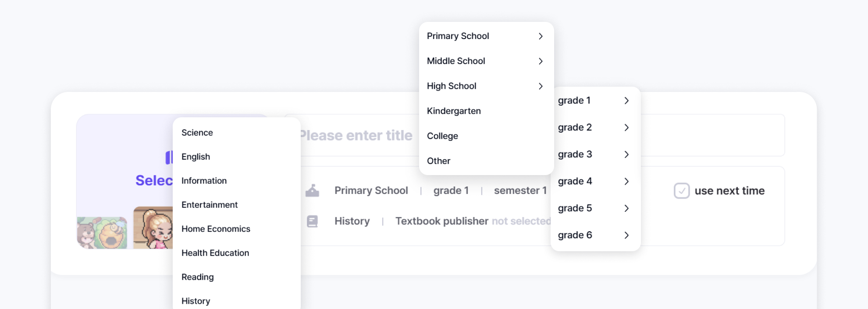868x309 pixels.
Task: Click "Textbook publisher not selected" link
Action: (x=473, y=221)
